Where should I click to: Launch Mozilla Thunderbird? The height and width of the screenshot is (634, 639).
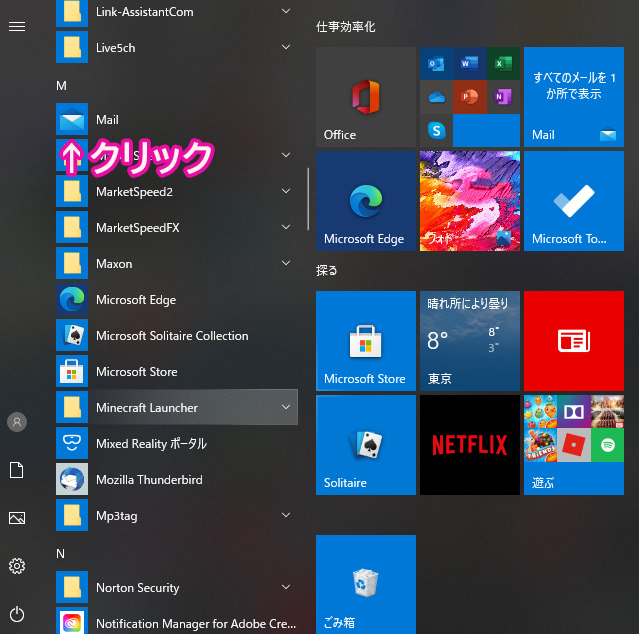click(x=177, y=479)
